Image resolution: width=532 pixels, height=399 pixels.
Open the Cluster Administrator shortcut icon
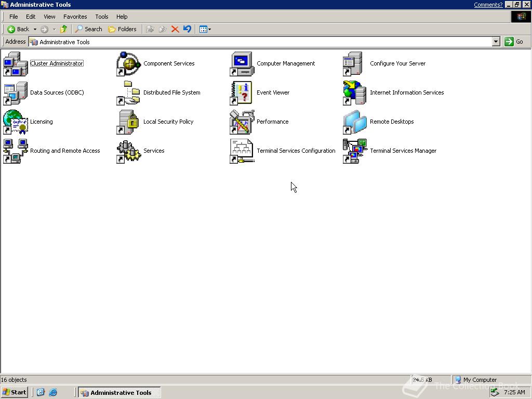pyautogui.click(x=15, y=63)
